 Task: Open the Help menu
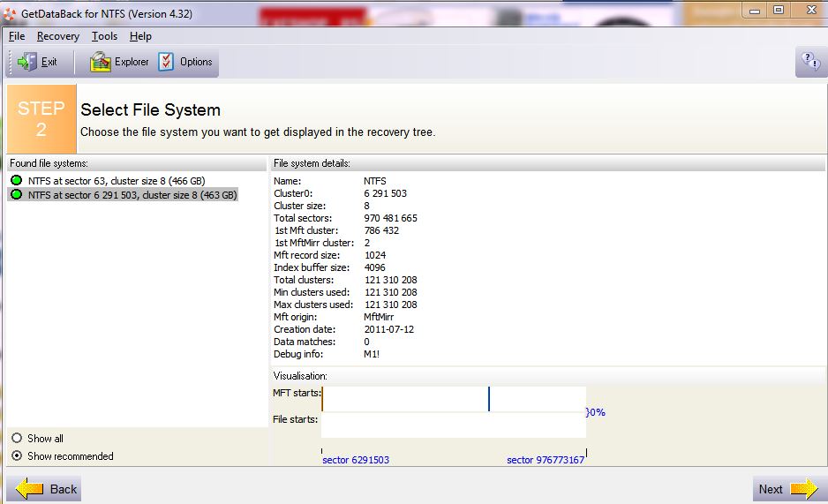pos(140,36)
